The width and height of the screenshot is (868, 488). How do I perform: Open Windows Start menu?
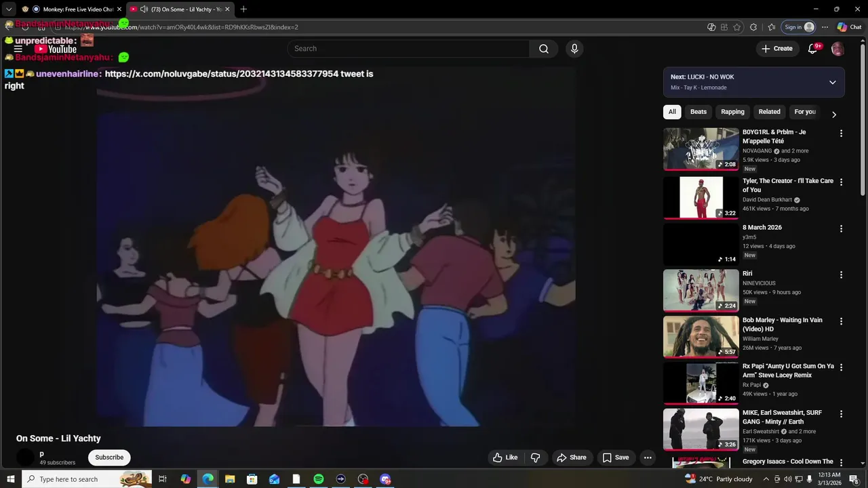[10, 479]
